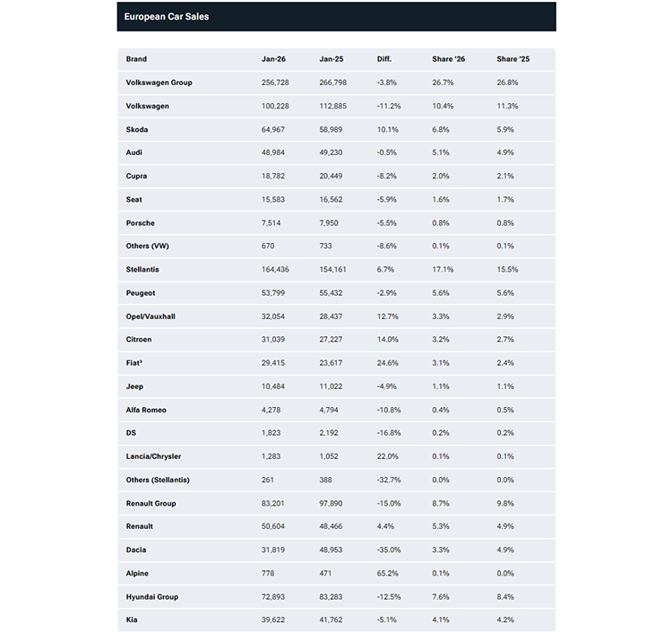672x632 pixels.
Task: Select Fiat's Jan-25 value 23,617
Action: click(332, 363)
